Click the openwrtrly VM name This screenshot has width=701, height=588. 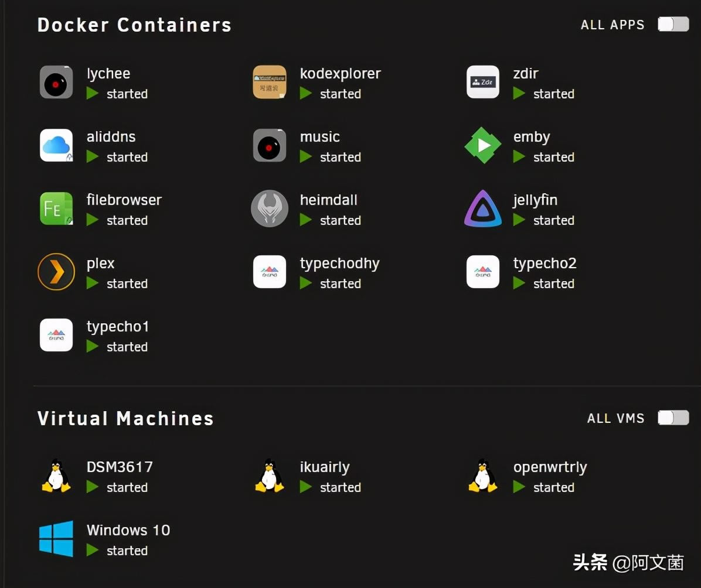pyautogui.click(x=550, y=467)
